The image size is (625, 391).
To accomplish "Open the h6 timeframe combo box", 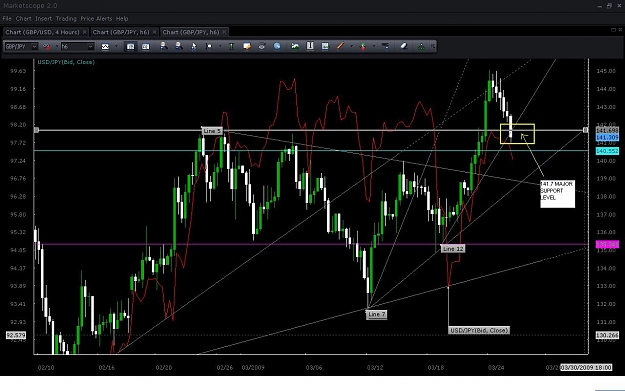I will pos(77,47).
